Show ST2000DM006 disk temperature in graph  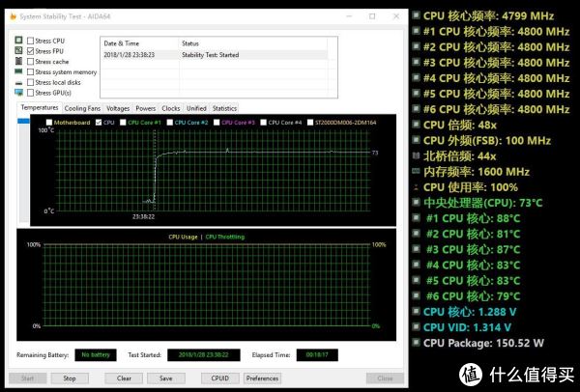tap(310, 123)
